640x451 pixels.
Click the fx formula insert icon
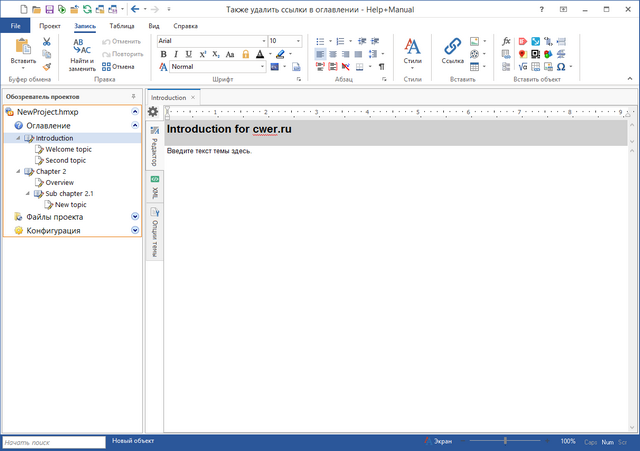(x=507, y=41)
